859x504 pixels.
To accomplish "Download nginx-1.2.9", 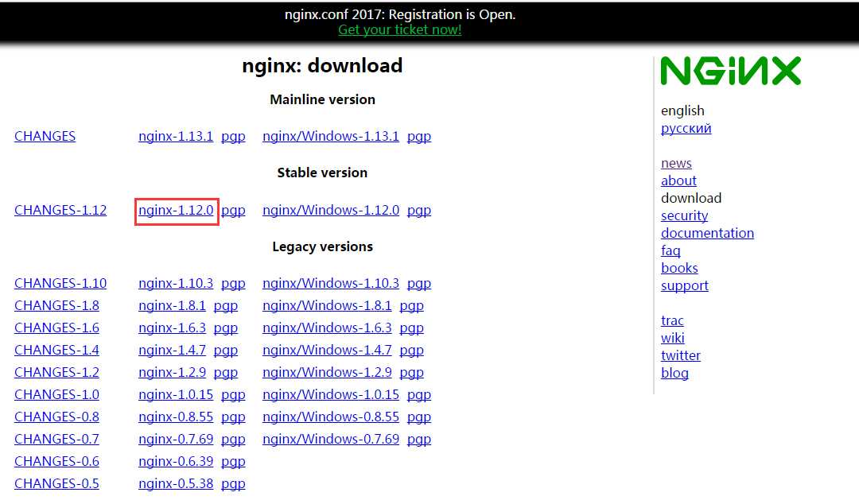I will pyautogui.click(x=172, y=372).
